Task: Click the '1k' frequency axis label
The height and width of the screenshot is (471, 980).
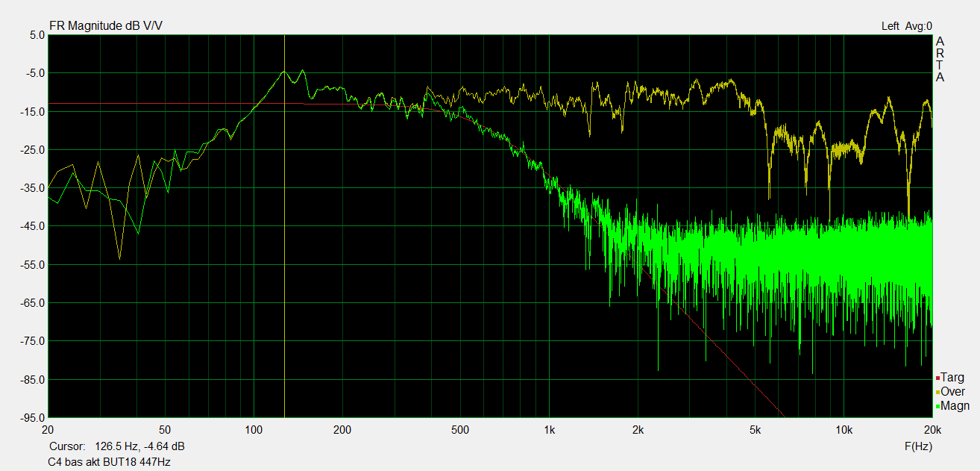Action: click(549, 430)
